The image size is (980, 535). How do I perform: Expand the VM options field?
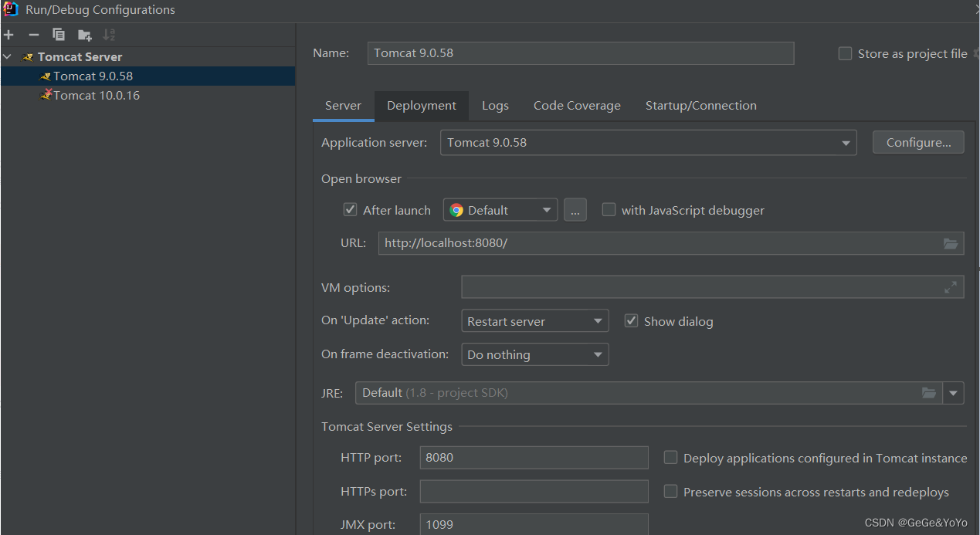[951, 287]
